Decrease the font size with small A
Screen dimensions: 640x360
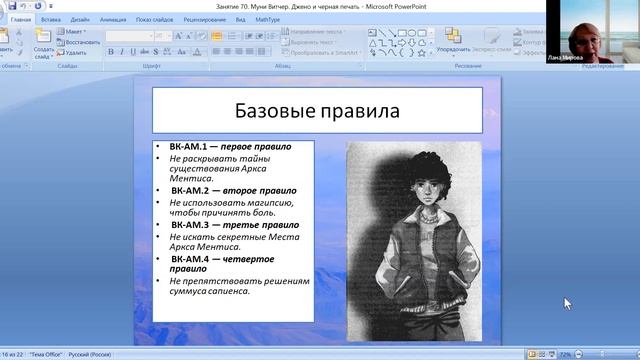[x=189, y=36]
